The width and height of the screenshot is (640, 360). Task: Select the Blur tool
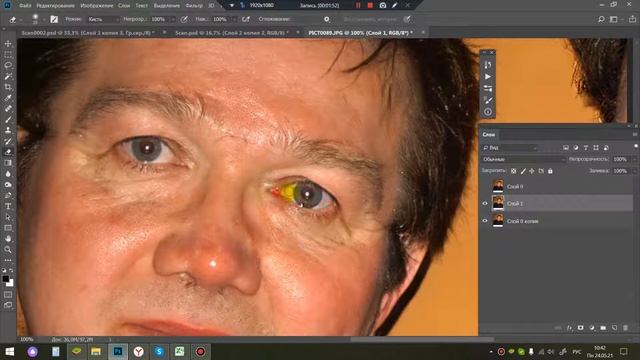pos(8,174)
